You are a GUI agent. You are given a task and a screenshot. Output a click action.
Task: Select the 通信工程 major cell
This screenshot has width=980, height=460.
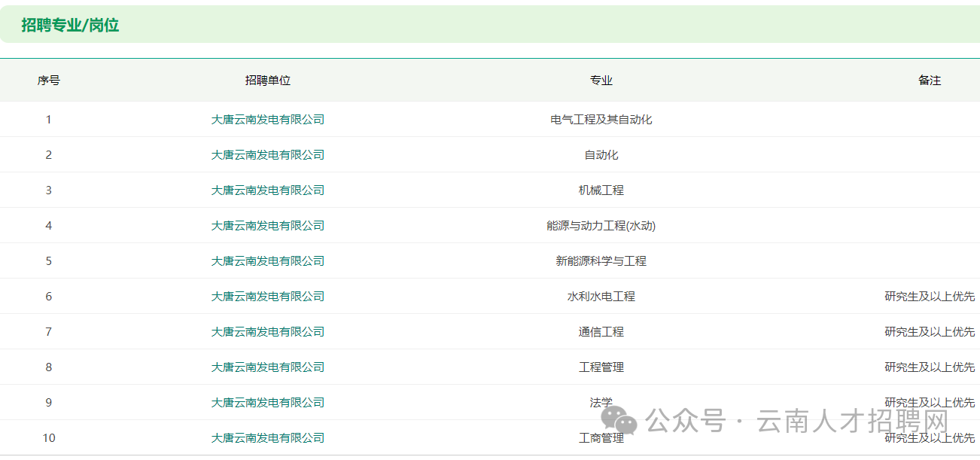point(601,331)
